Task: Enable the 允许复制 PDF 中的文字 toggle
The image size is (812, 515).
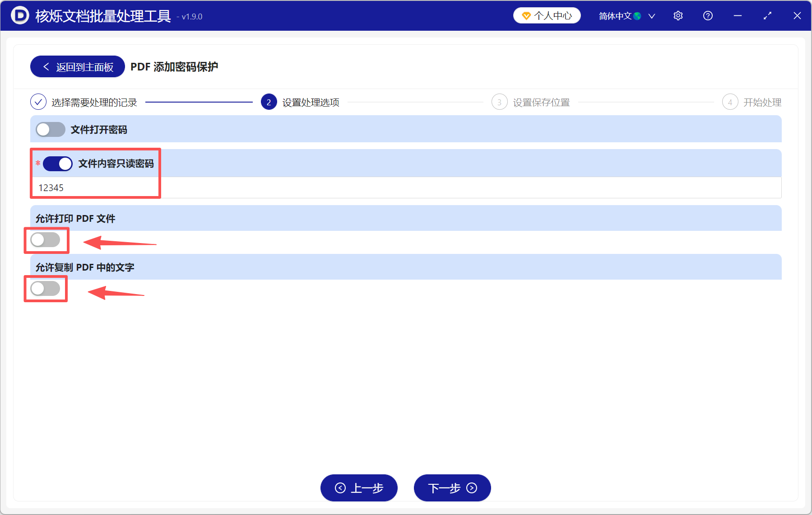Action: pos(46,288)
